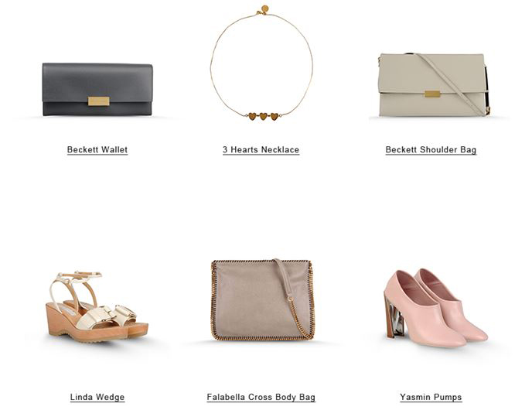View the pink pumps product image

tap(436, 308)
